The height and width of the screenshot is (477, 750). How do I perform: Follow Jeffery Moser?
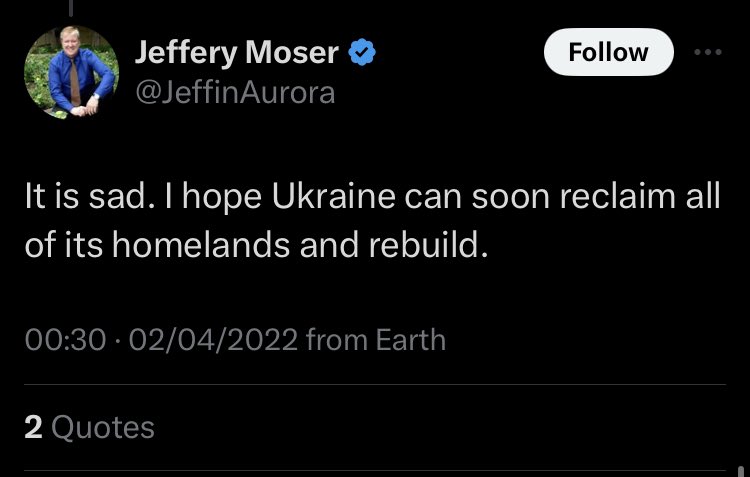608,53
